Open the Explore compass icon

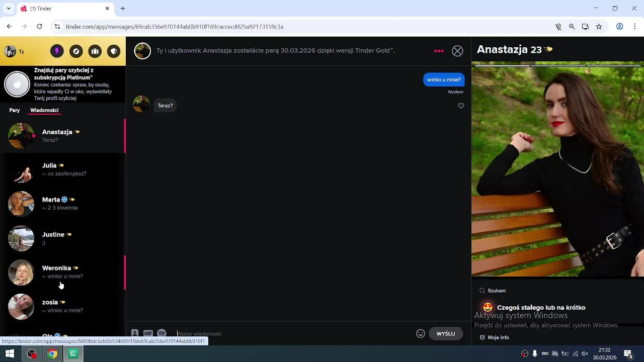[76, 51]
